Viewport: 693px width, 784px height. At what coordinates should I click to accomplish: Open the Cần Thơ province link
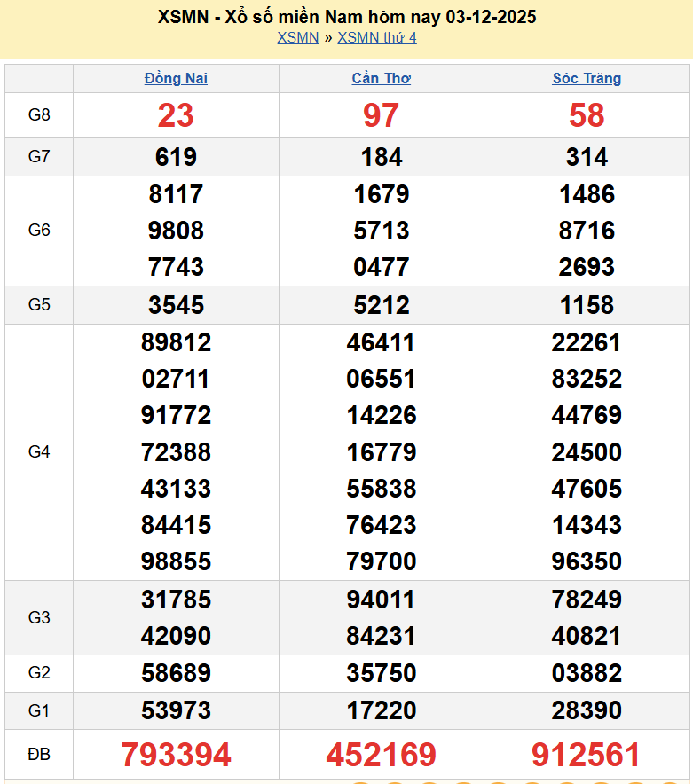pyautogui.click(x=381, y=78)
